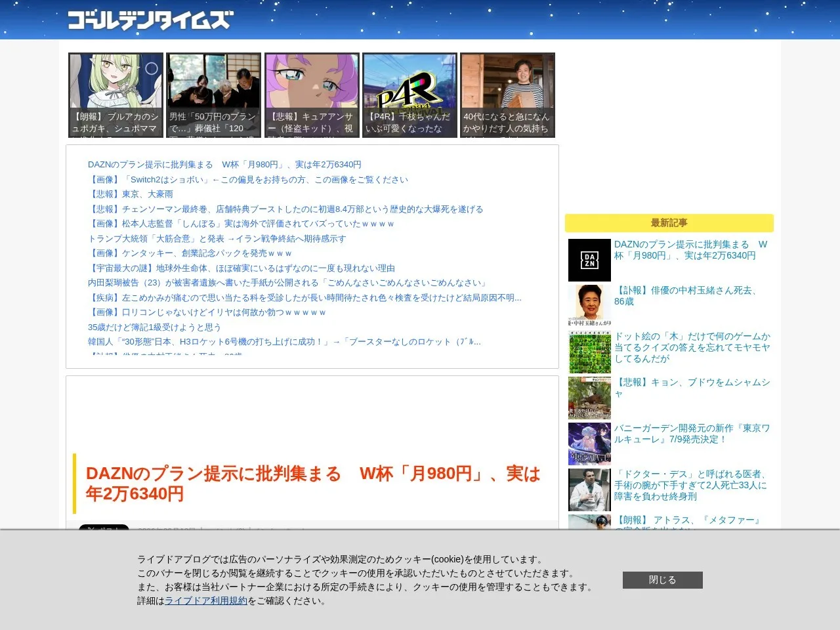Open the ライブドア利用規約 link
The height and width of the screenshot is (630, 840).
(205, 601)
